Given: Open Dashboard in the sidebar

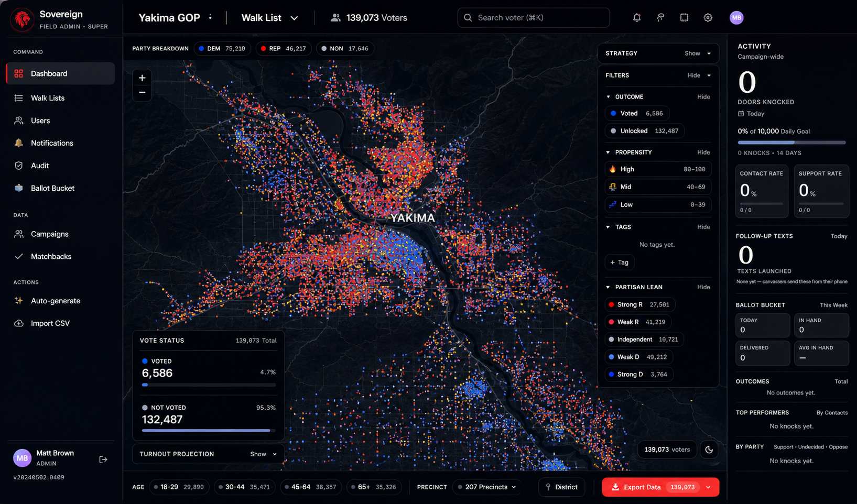Looking at the screenshot, I should coord(60,73).
